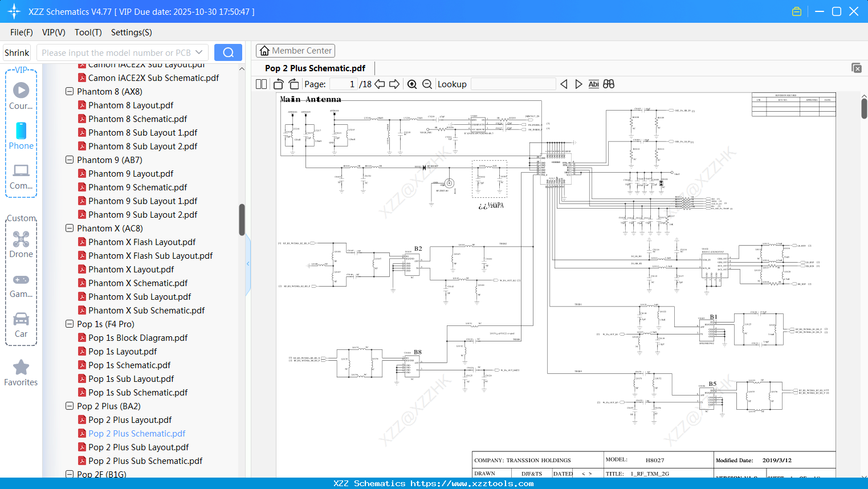The image size is (868, 489).
Task: Switch to the Pop 2 Plus Schematic.pdf tab
Action: point(314,68)
